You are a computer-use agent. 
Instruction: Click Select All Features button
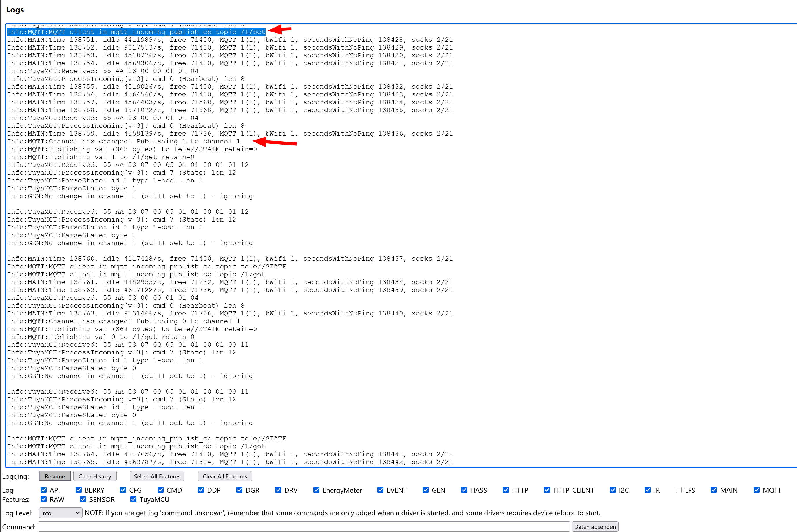click(157, 476)
